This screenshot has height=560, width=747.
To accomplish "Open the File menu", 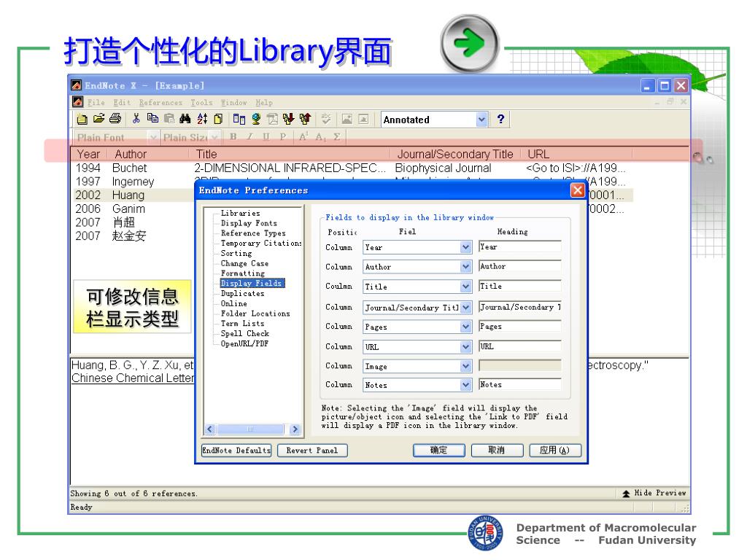I will tap(96, 102).
